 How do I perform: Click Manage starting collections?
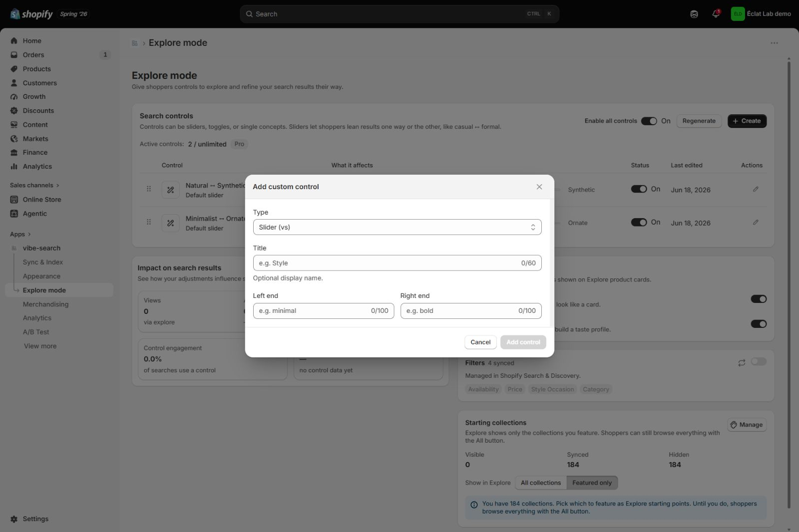(x=747, y=425)
